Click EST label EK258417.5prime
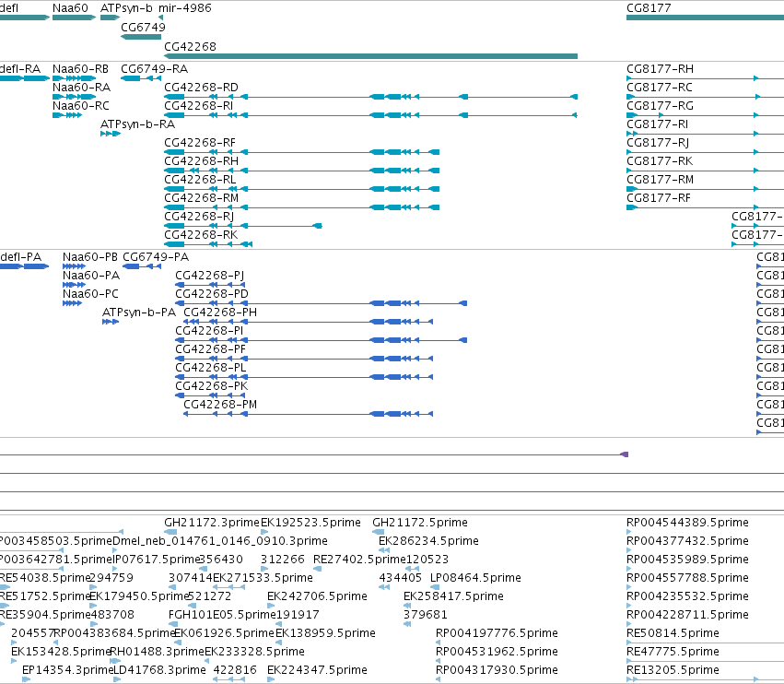This screenshot has width=784, height=684. [x=453, y=596]
